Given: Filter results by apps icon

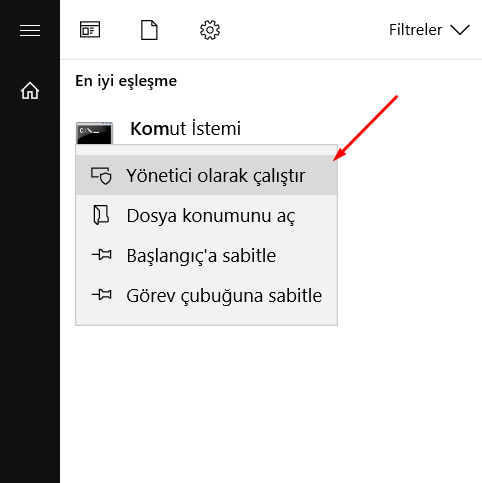Looking at the screenshot, I should pos(90,30).
